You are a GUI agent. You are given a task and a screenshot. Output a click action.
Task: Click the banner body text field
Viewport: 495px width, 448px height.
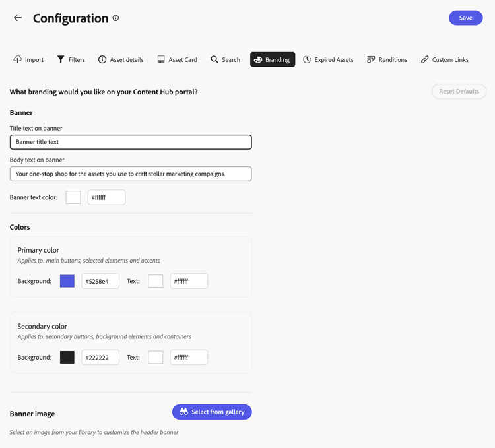point(131,174)
